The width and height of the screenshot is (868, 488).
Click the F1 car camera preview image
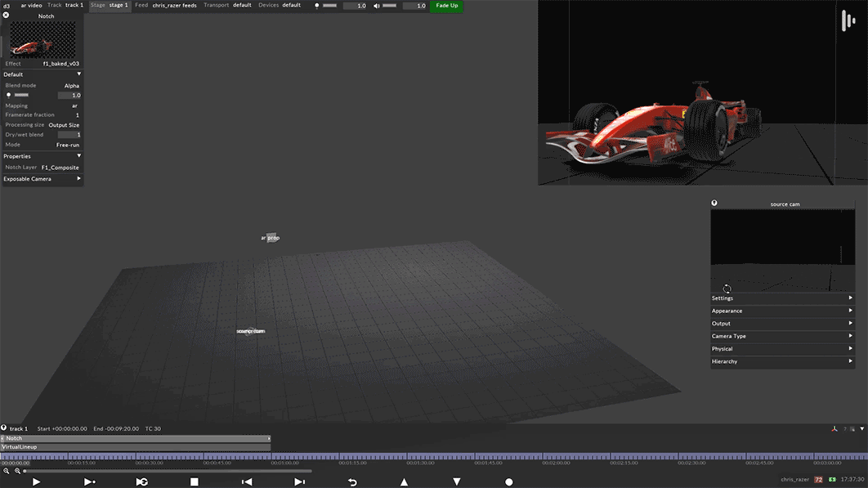point(702,92)
